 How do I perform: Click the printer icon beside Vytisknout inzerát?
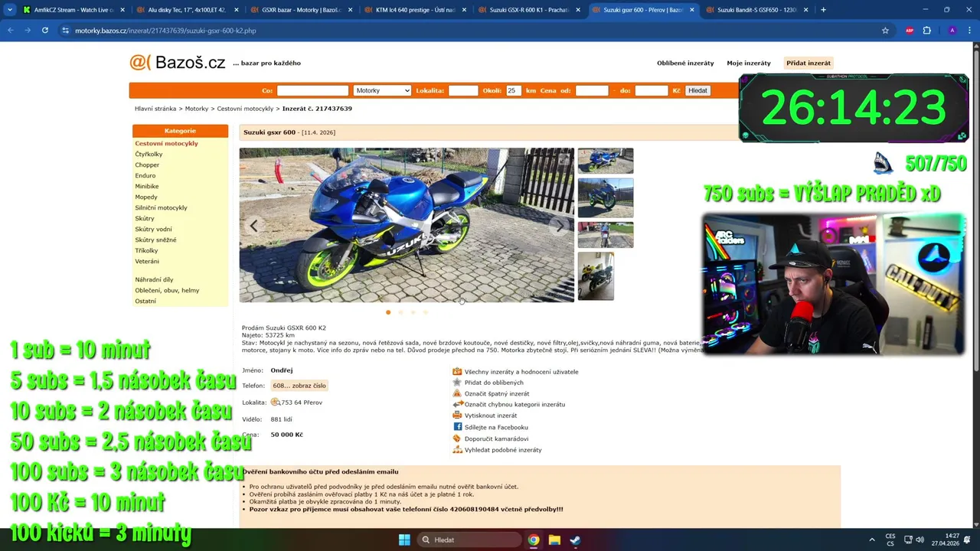[457, 416]
